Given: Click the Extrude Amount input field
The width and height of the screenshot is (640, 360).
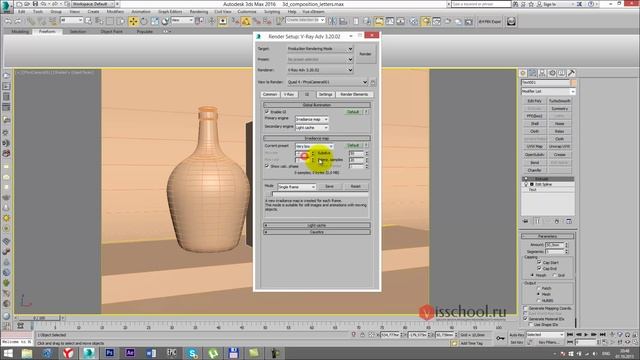Looking at the screenshot, I should coord(554,244).
